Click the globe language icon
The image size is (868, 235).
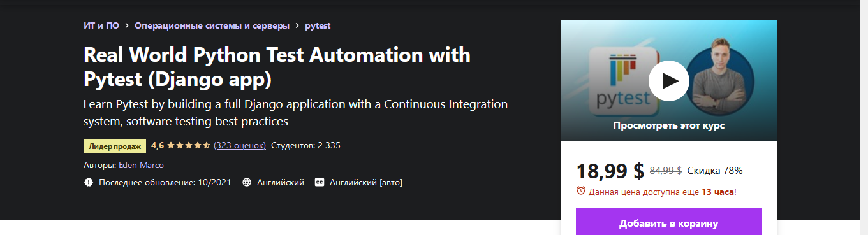(x=247, y=182)
